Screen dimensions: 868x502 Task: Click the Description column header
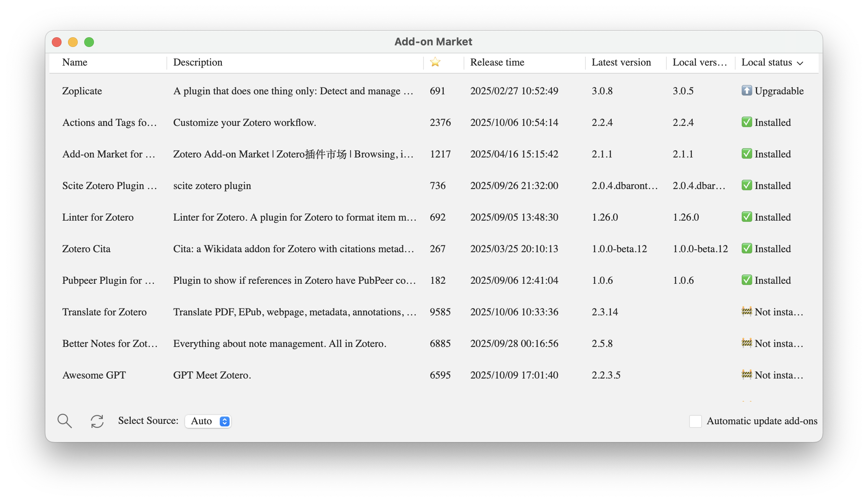[x=198, y=62]
